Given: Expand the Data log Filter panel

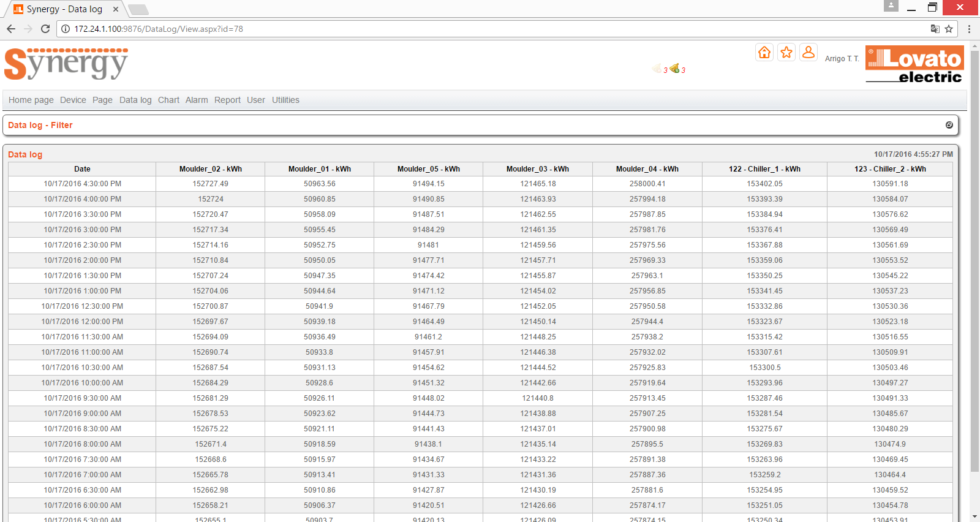Looking at the screenshot, I should coord(949,125).
